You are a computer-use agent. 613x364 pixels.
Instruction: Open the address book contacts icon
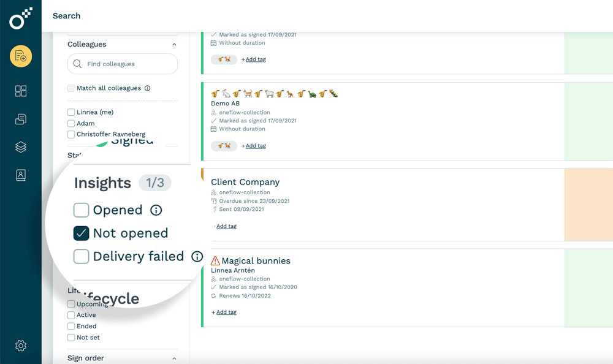coord(21,175)
